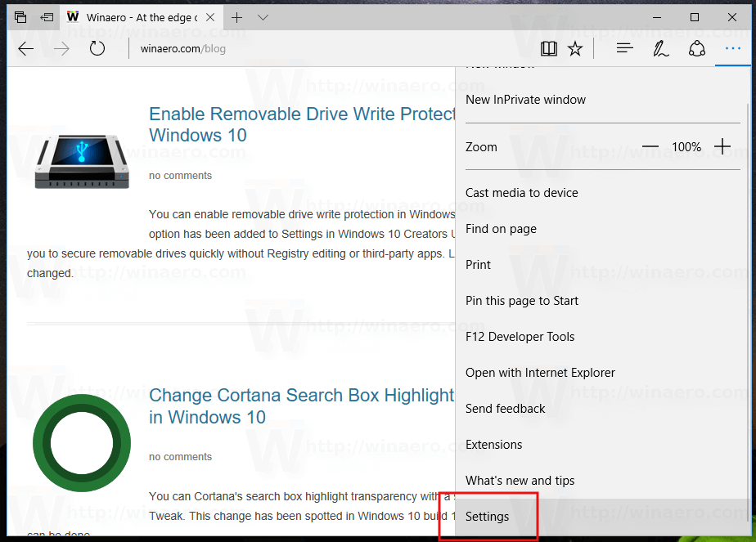Open the More actions menu

point(732,48)
